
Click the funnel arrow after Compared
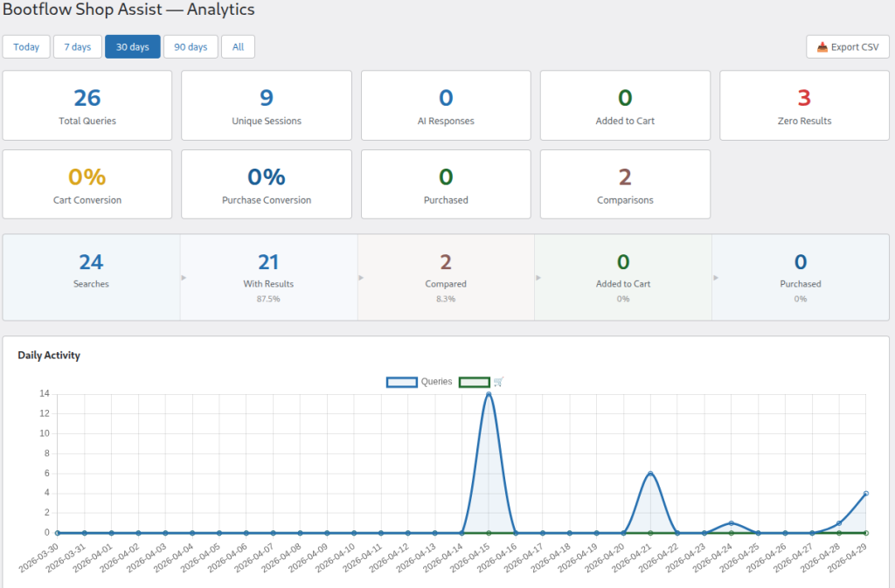[x=538, y=278]
